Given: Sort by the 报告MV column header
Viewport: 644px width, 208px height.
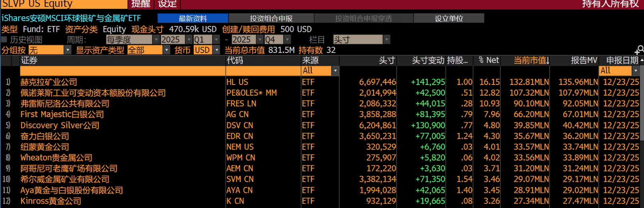Looking at the screenshot, I should tap(584, 60).
